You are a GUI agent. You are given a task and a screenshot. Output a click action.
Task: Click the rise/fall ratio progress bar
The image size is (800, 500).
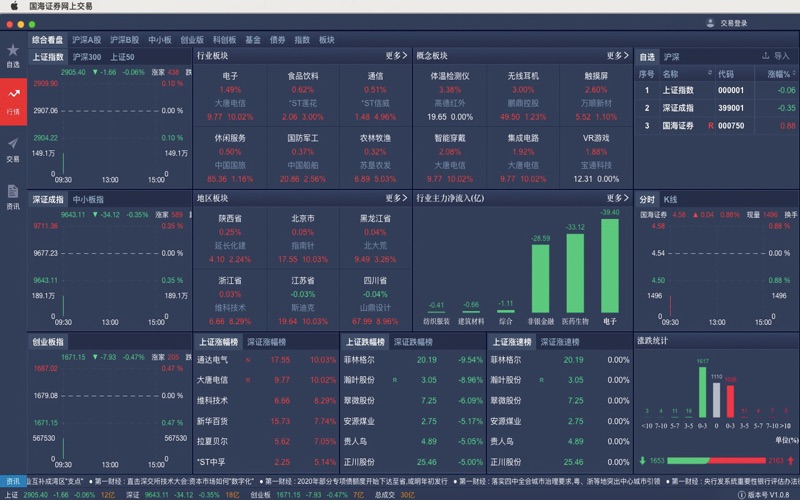tap(716, 461)
